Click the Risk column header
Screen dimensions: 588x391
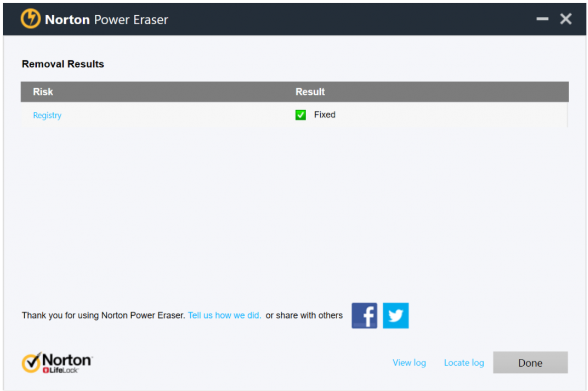pos(43,92)
